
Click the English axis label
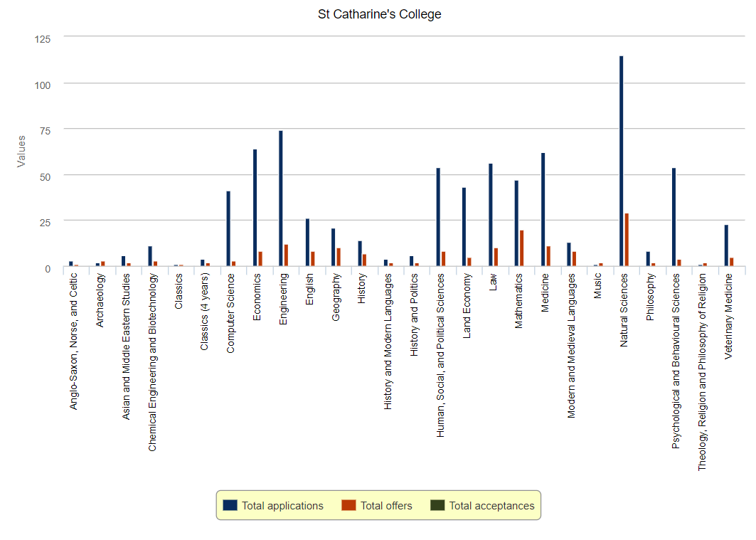[309, 290]
